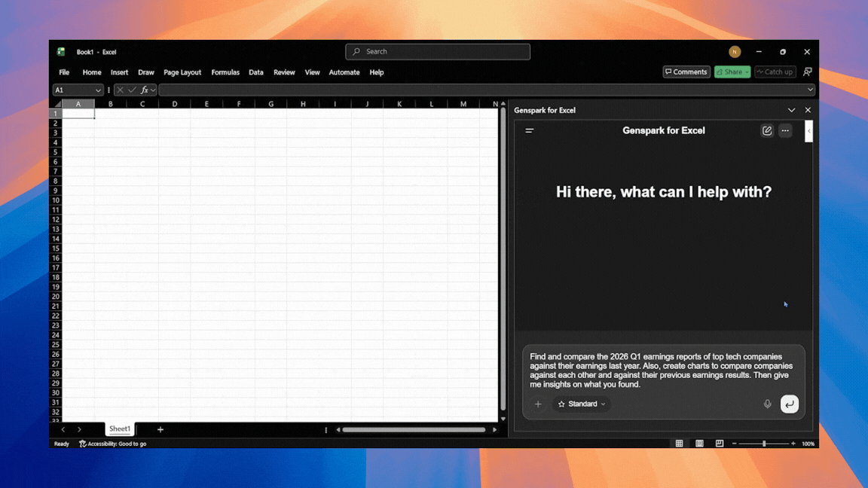Open the Standard model dropdown

[581, 404]
